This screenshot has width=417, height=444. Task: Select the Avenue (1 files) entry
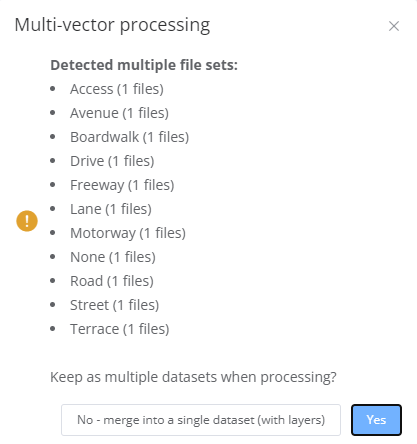click(x=119, y=113)
